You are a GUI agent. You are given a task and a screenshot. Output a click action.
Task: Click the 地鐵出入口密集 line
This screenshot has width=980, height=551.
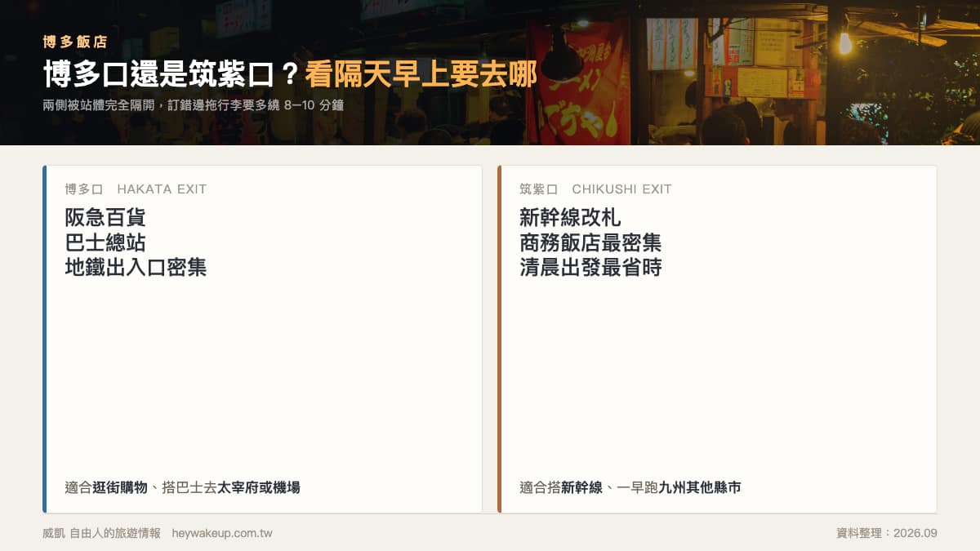pos(136,267)
